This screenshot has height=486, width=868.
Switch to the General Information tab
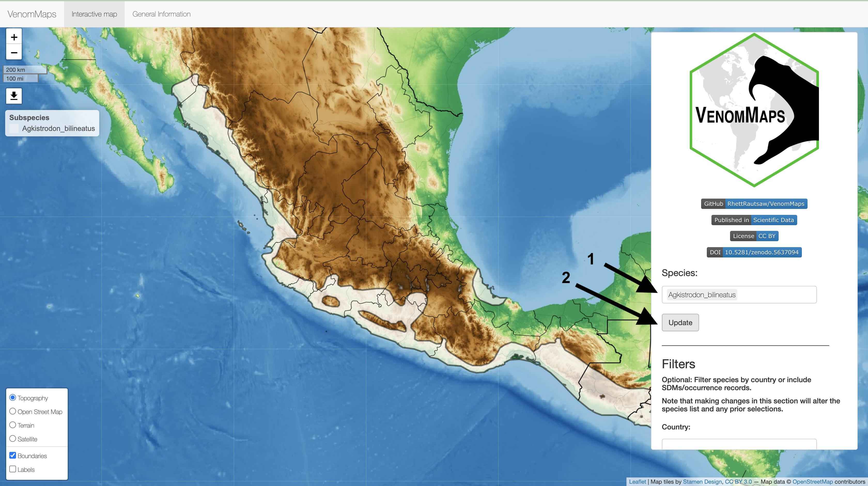coord(161,14)
